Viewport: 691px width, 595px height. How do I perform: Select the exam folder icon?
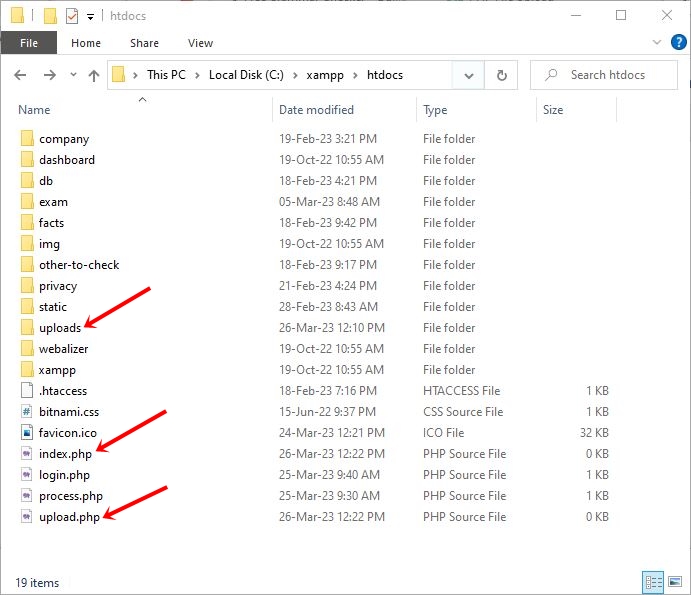click(x=27, y=201)
